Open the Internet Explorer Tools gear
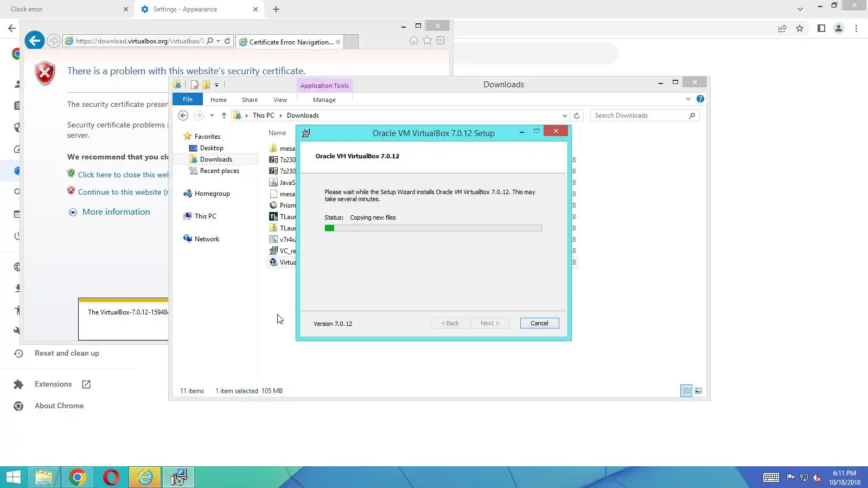868x488 pixels. (x=441, y=41)
